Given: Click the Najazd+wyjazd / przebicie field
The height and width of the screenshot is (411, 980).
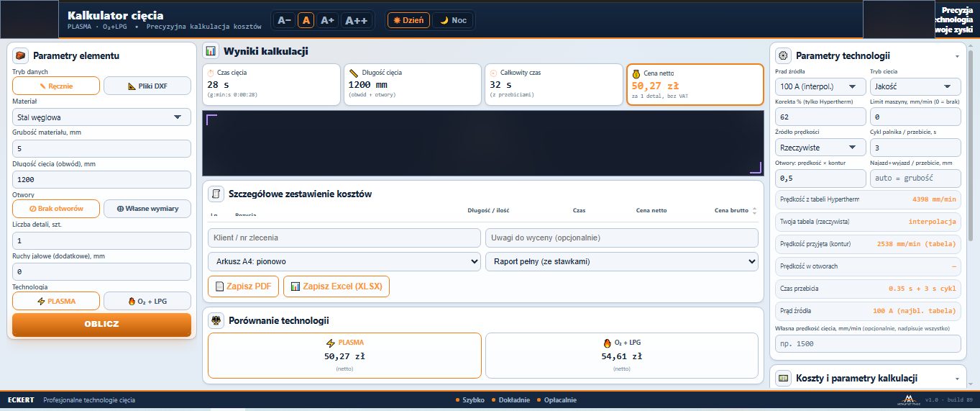Looking at the screenshot, I should click(x=915, y=178).
